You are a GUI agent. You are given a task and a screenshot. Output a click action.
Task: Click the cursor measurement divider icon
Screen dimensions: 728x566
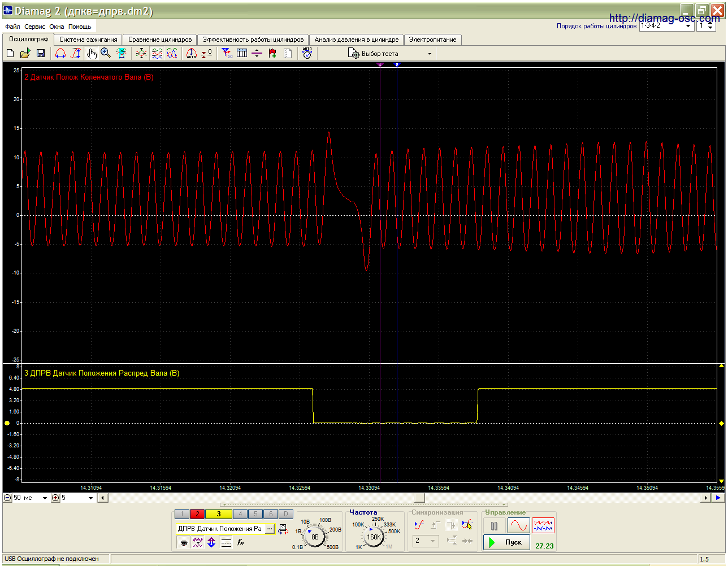point(257,53)
